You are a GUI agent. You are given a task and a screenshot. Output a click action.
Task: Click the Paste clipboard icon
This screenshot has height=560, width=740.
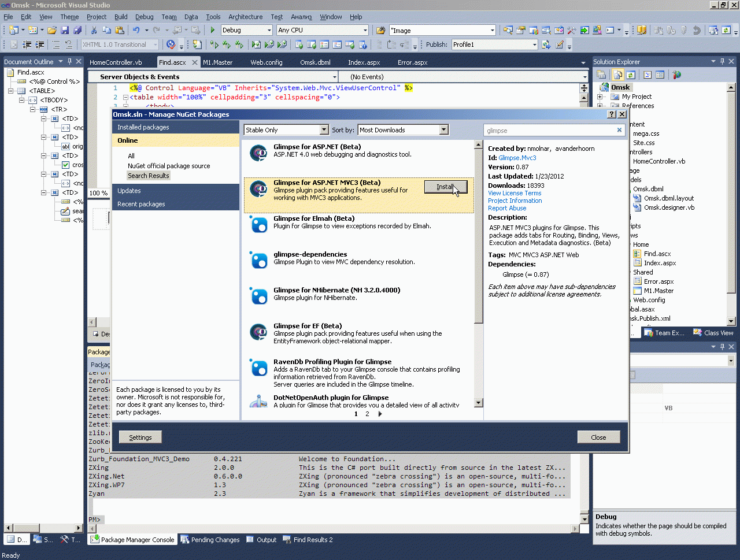pos(120,30)
